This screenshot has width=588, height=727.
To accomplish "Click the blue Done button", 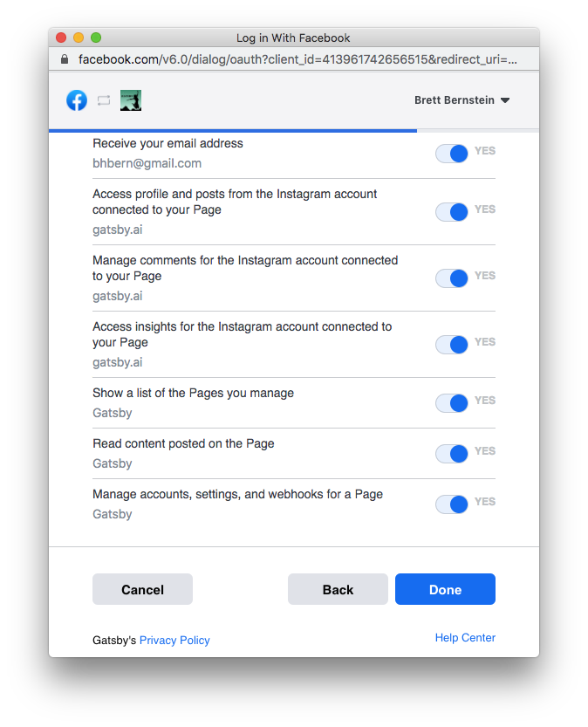I will tap(445, 589).
